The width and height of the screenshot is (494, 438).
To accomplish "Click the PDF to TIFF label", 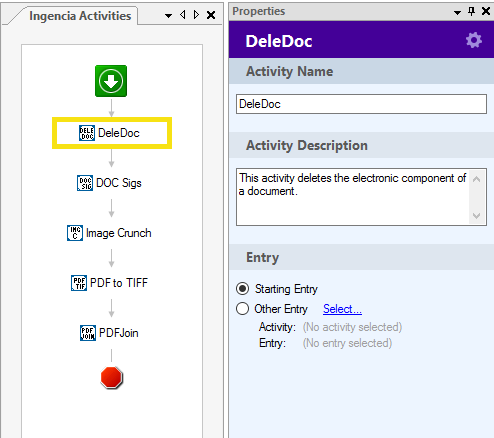I will pos(119,283).
